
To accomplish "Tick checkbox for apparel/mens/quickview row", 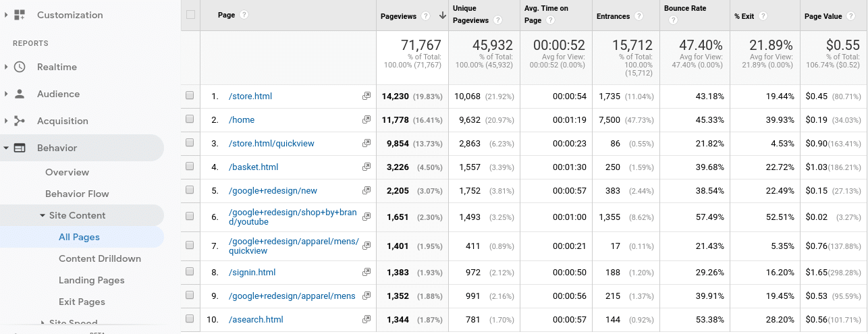I will (190, 246).
